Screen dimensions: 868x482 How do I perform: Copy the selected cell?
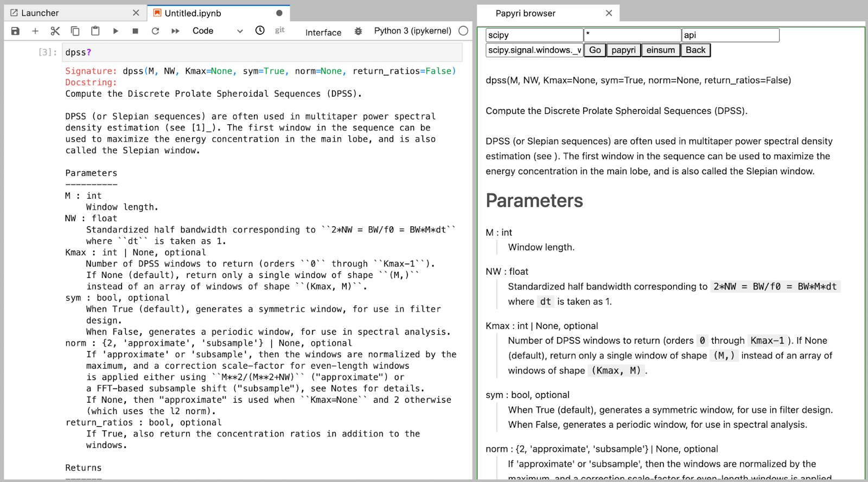pyautogui.click(x=75, y=31)
